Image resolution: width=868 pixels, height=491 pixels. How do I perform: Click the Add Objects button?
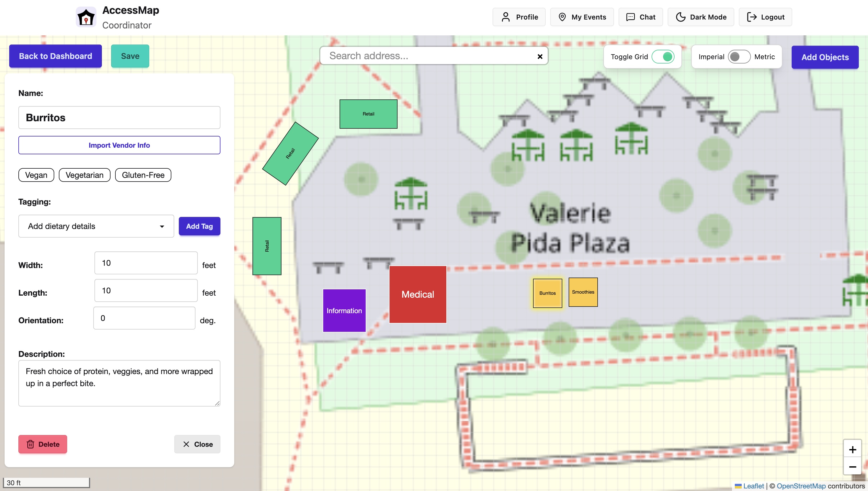point(825,57)
